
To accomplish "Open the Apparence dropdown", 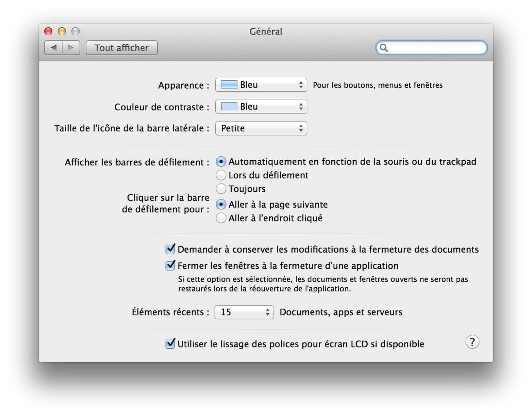I will pyautogui.click(x=261, y=85).
